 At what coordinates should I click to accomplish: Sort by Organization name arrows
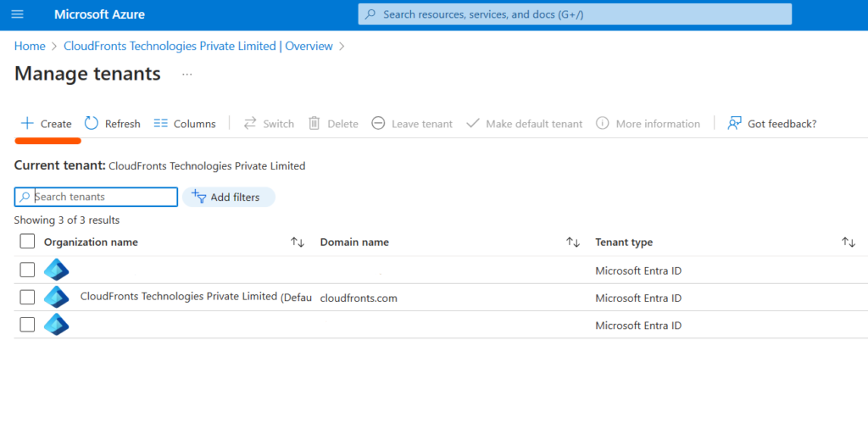(298, 243)
